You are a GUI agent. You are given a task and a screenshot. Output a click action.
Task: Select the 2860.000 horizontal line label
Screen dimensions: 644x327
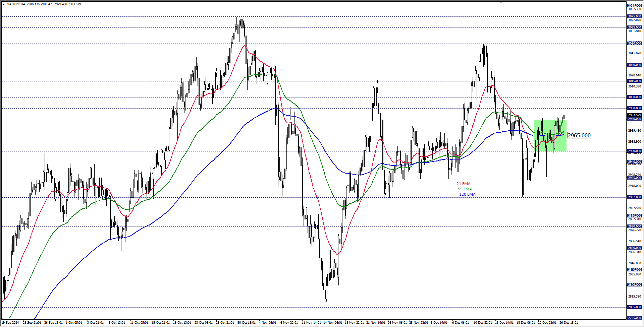click(634, 248)
